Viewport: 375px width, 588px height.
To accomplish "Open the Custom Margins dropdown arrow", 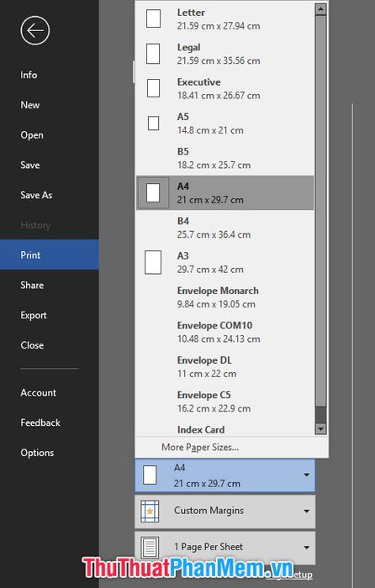I will tap(306, 511).
